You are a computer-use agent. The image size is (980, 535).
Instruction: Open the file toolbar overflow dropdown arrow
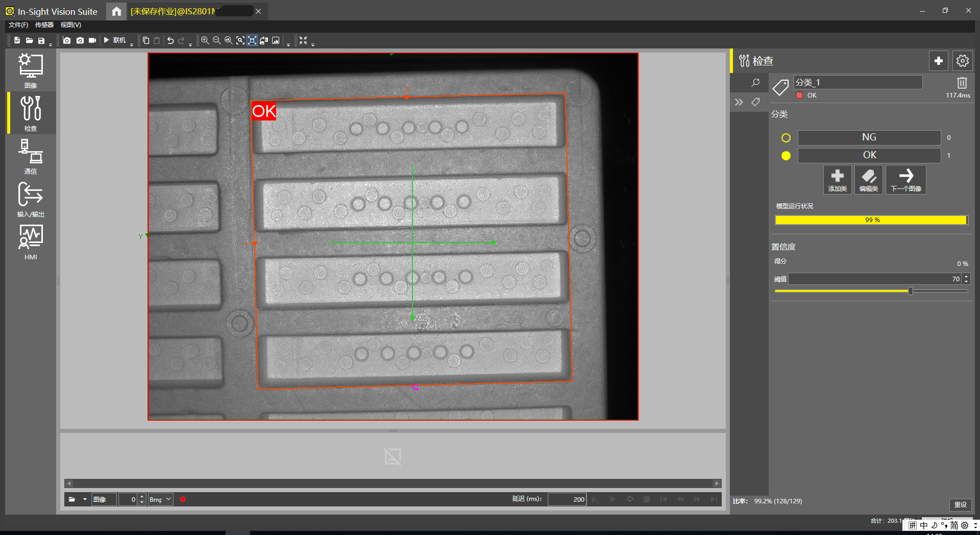[x=51, y=45]
